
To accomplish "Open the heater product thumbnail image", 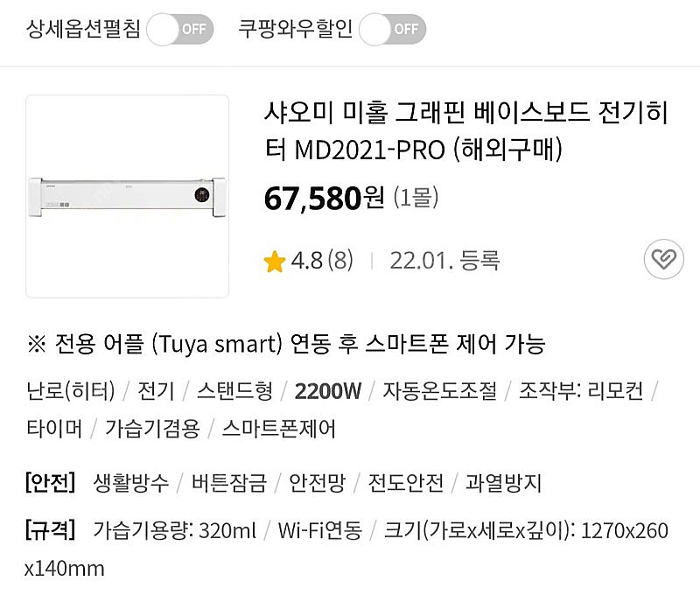I will (x=127, y=196).
